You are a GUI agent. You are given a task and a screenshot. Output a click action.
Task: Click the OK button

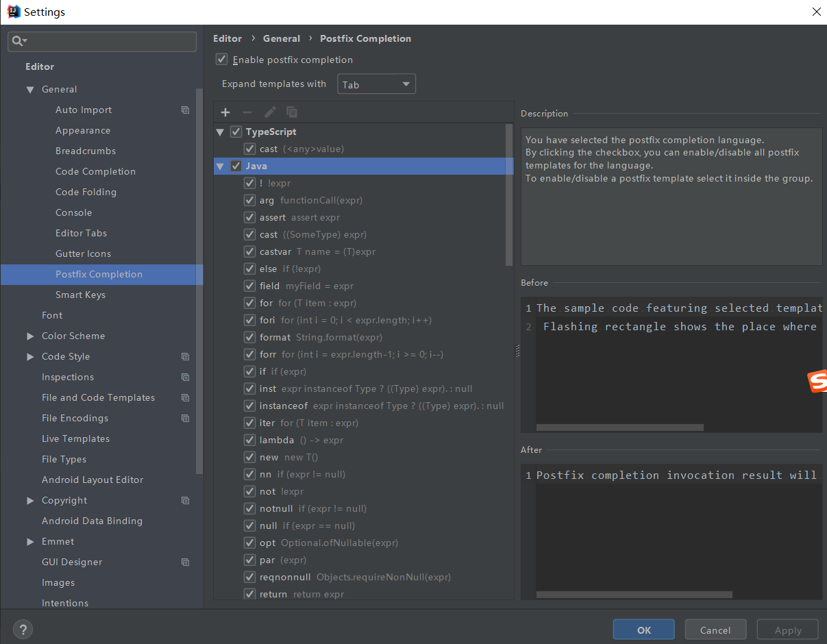[644, 630]
